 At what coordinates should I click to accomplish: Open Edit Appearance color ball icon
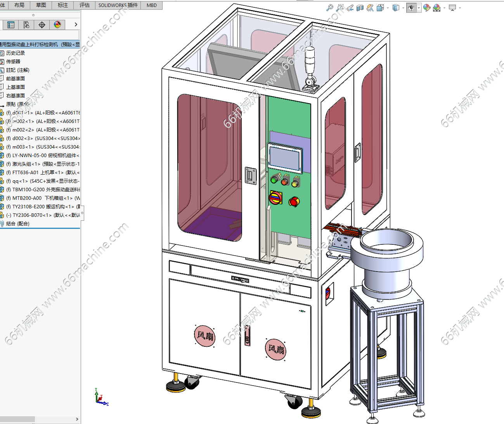tap(427, 8)
